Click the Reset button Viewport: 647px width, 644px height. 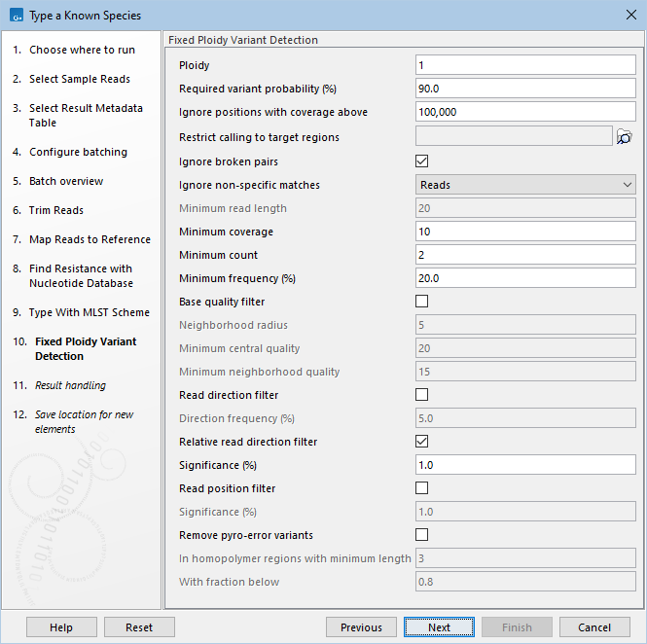pyautogui.click(x=139, y=627)
